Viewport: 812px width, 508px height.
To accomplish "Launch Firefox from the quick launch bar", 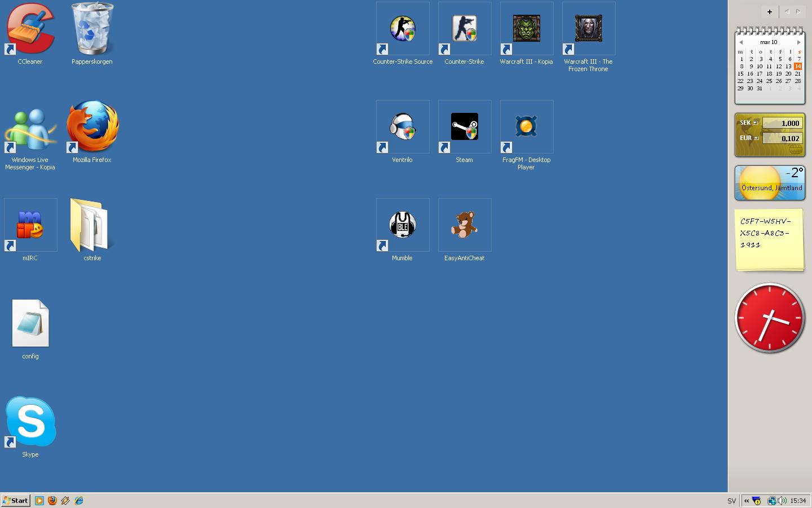I will pos(52,501).
